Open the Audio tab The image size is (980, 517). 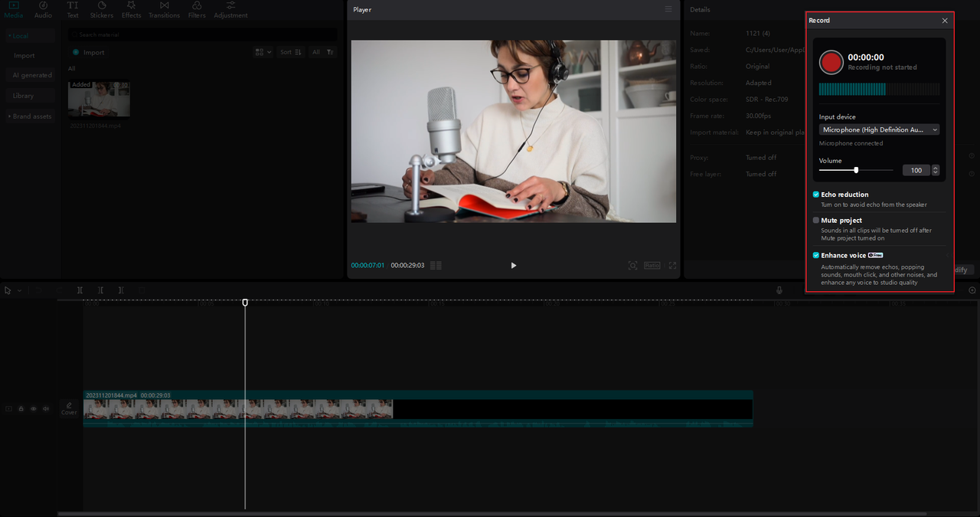43,10
